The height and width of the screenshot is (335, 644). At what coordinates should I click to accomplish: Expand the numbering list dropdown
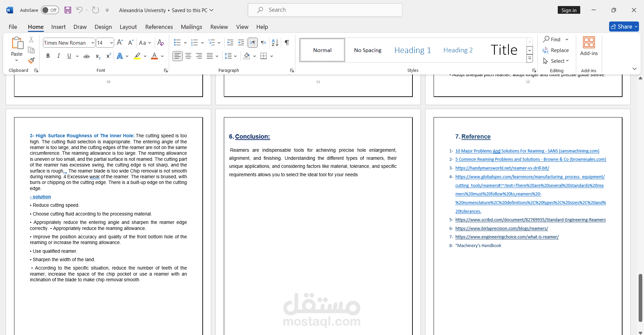click(202, 43)
